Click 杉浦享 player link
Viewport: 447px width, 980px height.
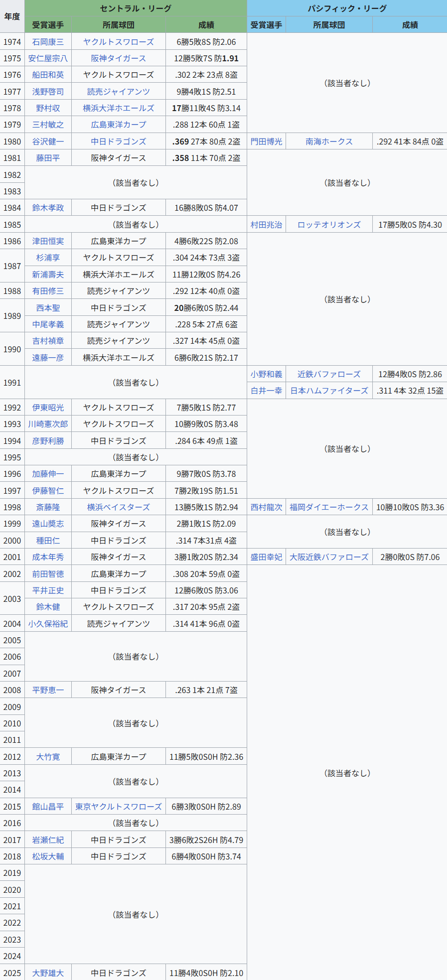48,258
